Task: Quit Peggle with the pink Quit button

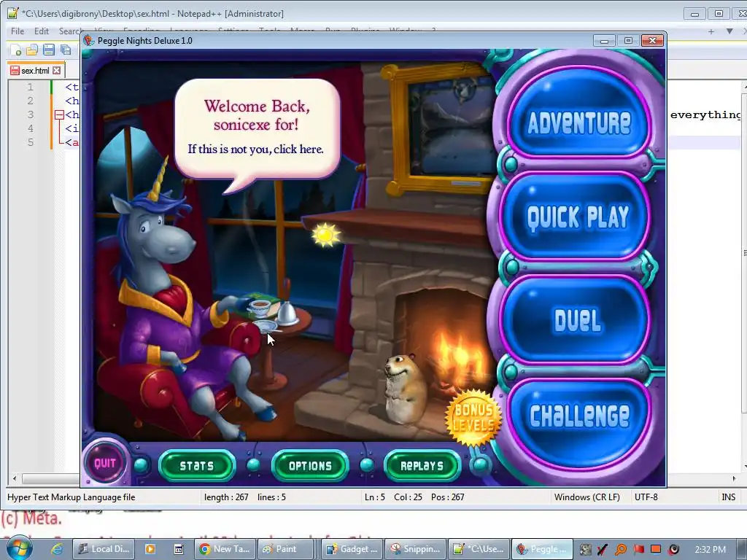Action: tap(105, 463)
